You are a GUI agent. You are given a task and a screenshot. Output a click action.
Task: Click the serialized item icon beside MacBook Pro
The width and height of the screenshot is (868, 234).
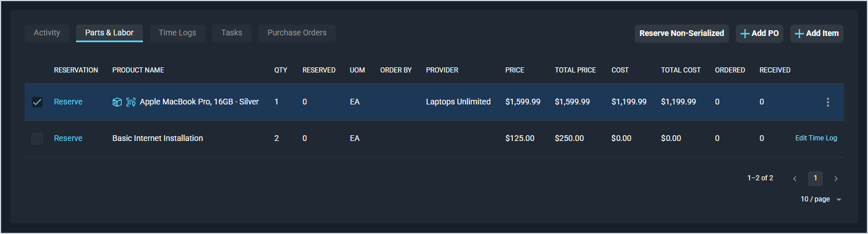tap(131, 102)
